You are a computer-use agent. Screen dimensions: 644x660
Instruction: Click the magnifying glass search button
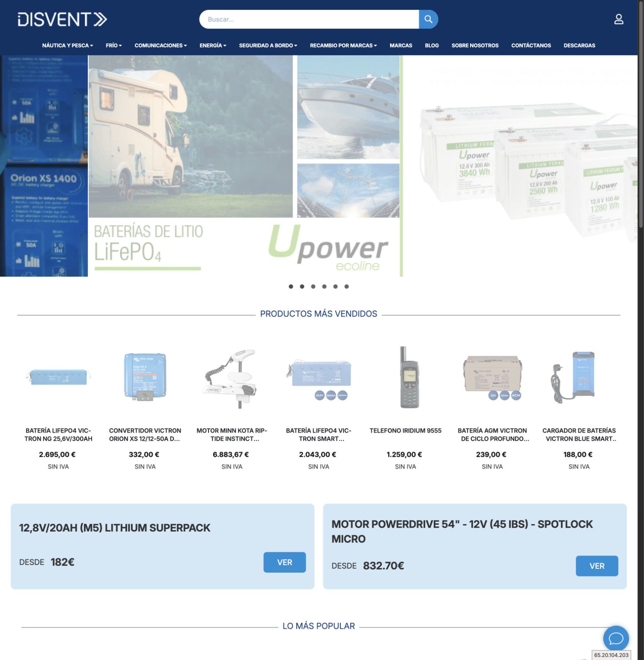[x=428, y=19]
